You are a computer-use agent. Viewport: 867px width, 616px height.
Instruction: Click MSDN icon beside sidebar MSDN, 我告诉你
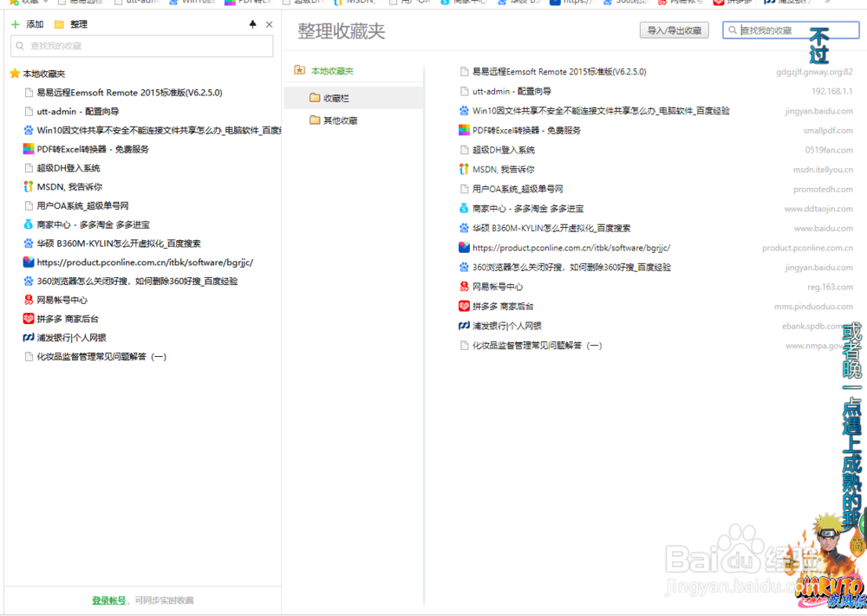coord(29,187)
